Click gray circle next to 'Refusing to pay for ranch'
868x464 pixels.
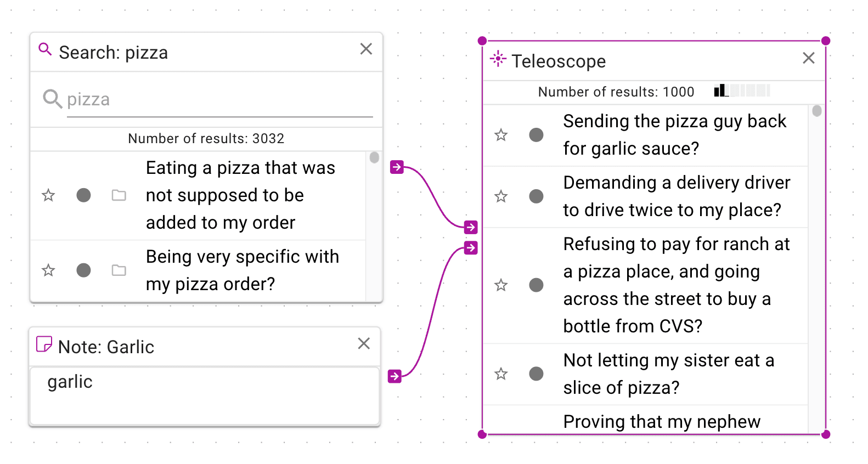[536, 285]
